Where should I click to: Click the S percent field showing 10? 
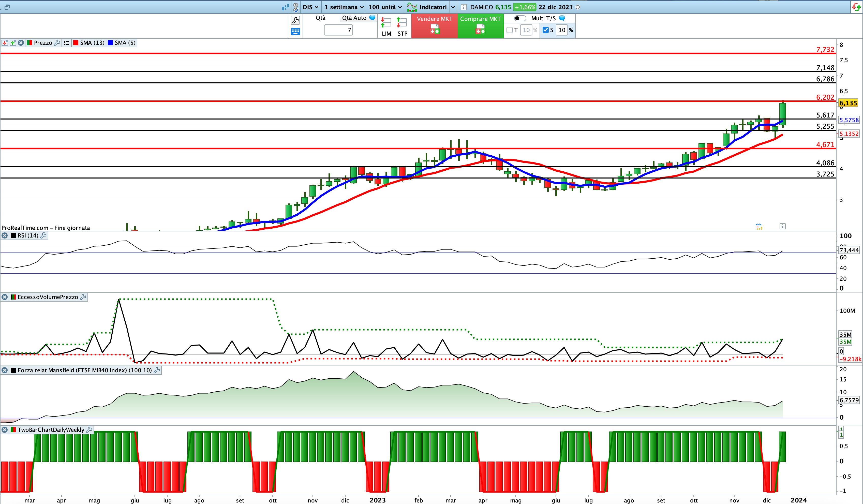[562, 30]
